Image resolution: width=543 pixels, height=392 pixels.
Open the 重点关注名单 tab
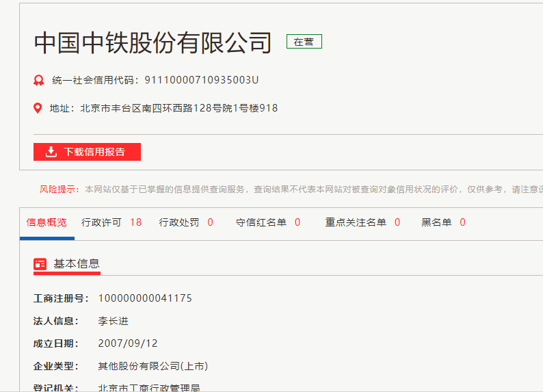[x=356, y=222]
